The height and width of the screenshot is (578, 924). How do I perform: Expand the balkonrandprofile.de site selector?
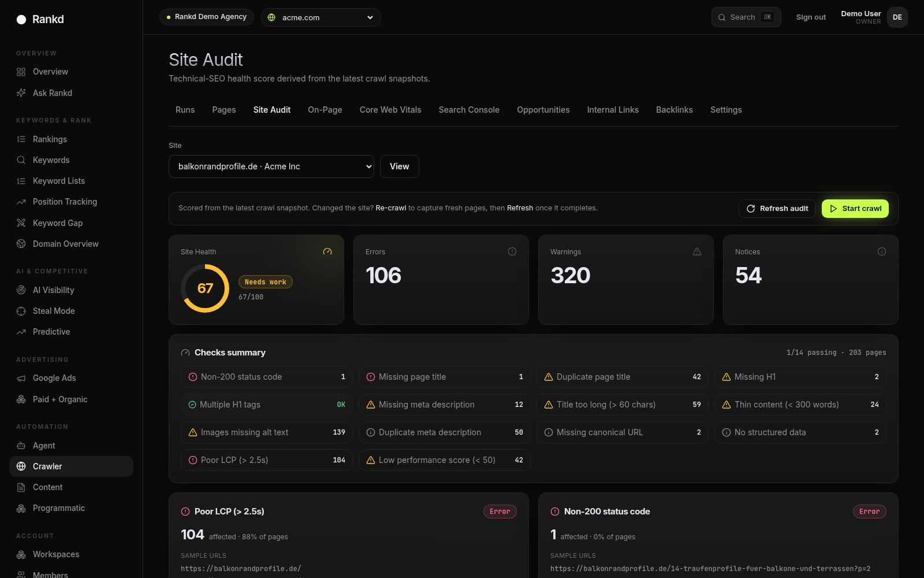(271, 166)
